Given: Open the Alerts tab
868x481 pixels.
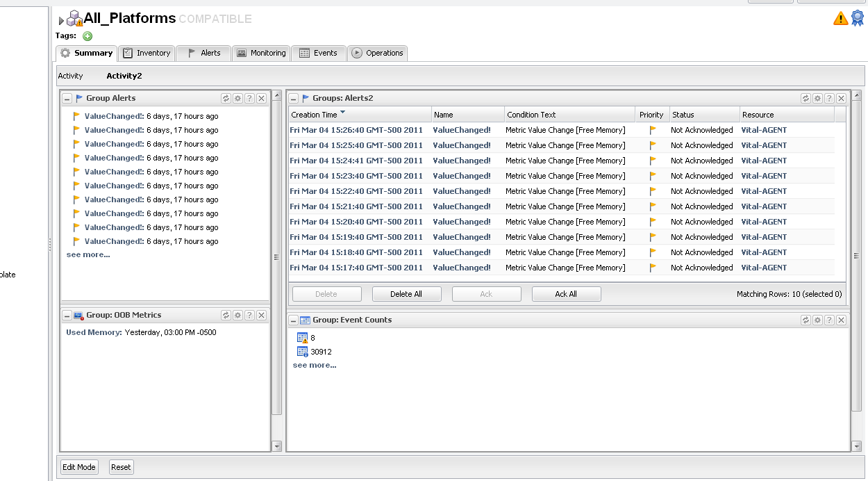Looking at the screenshot, I should click(203, 53).
